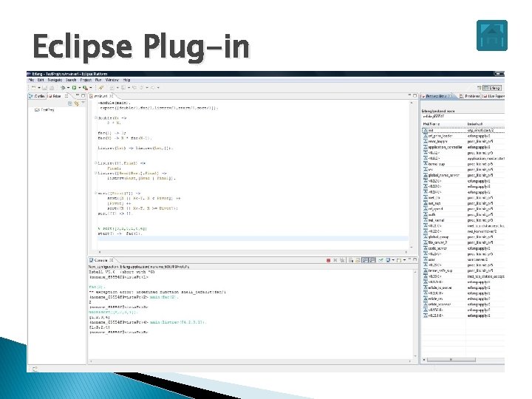Click the Clear Console icon
The width and height of the screenshot is (532, 399).
pyautogui.click(x=351, y=260)
